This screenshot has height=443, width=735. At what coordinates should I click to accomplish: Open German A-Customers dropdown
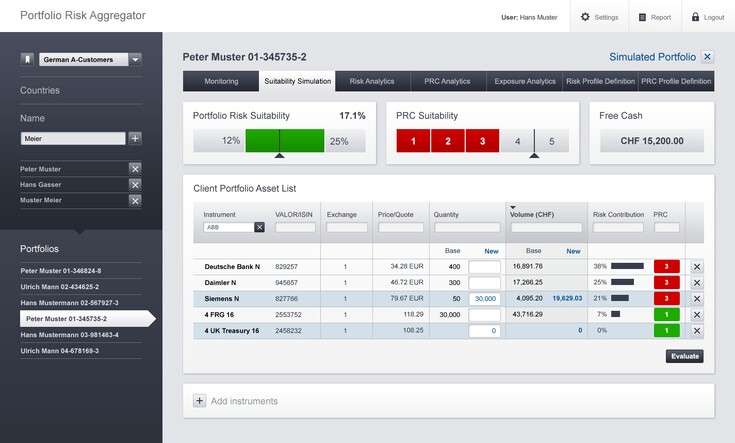pos(135,59)
